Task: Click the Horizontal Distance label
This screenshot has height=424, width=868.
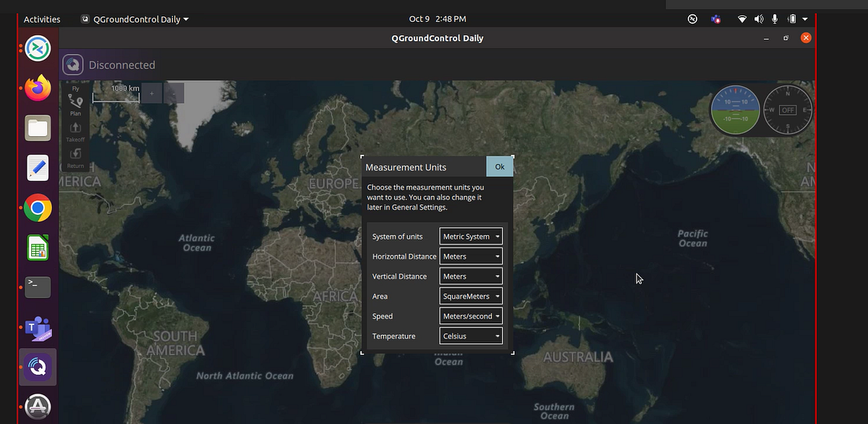Action: [x=404, y=256]
